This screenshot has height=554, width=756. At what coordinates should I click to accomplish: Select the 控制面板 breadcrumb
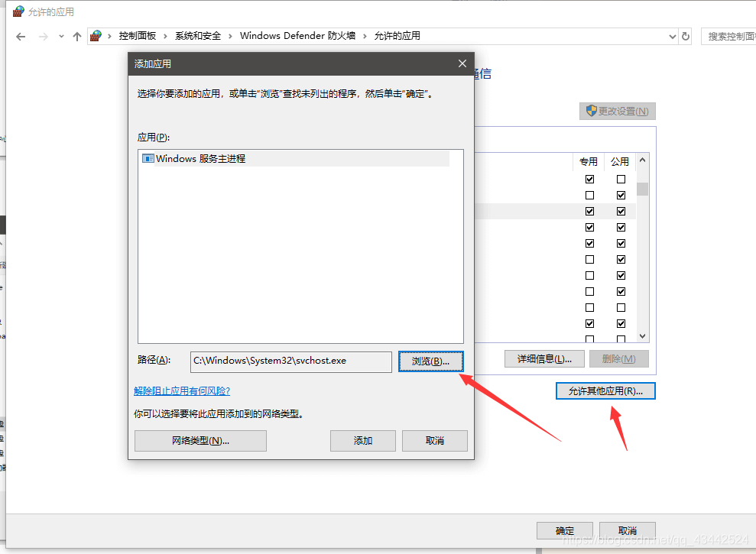138,36
